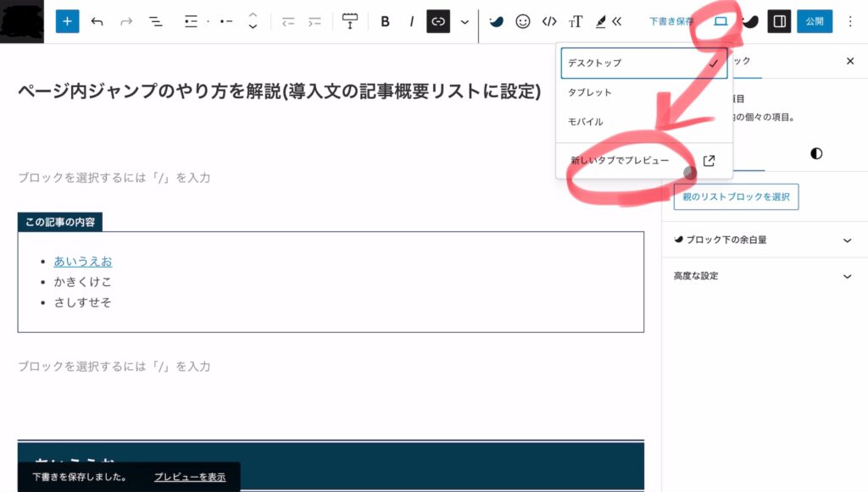
Task: Expand the ブロック下の余白量 section
Action: point(764,240)
